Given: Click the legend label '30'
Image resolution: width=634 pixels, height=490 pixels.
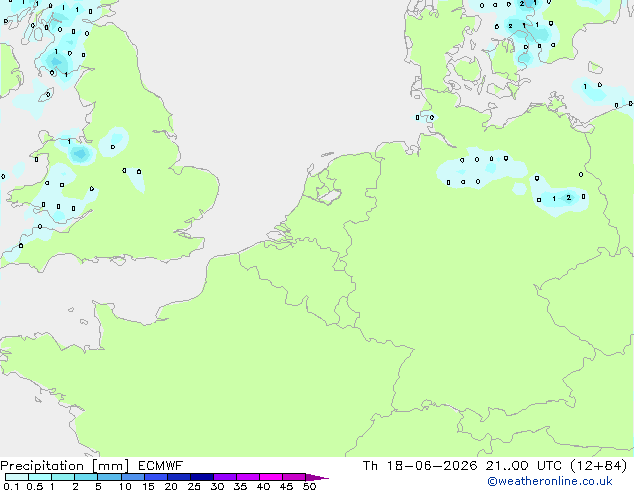Looking at the screenshot, I should pos(217,486).
